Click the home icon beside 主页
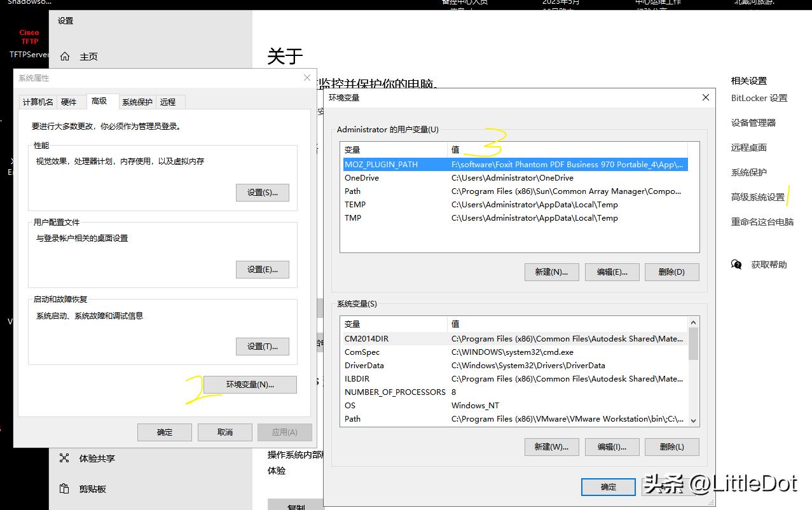Image resolution: width=812 pixels, height=510 pixels. 64,56
